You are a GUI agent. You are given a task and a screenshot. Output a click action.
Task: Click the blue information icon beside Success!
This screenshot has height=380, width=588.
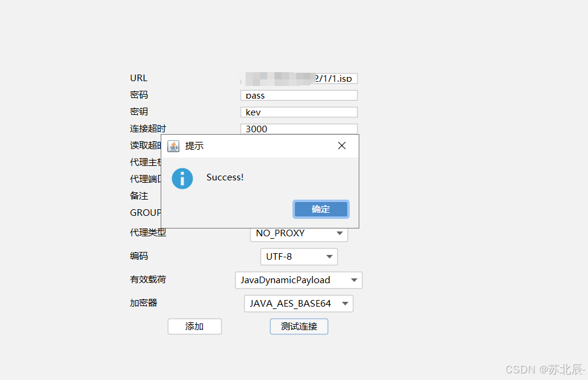(x=182, y=179)
